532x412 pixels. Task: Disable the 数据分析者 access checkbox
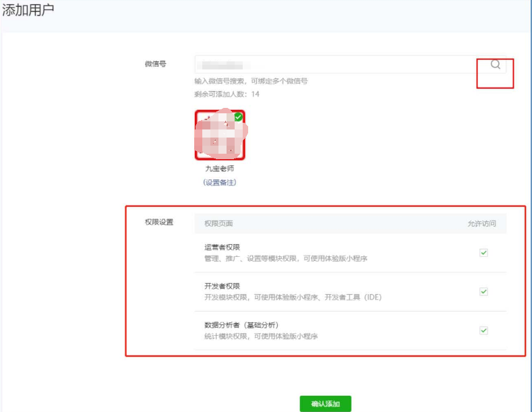(483, 330)
